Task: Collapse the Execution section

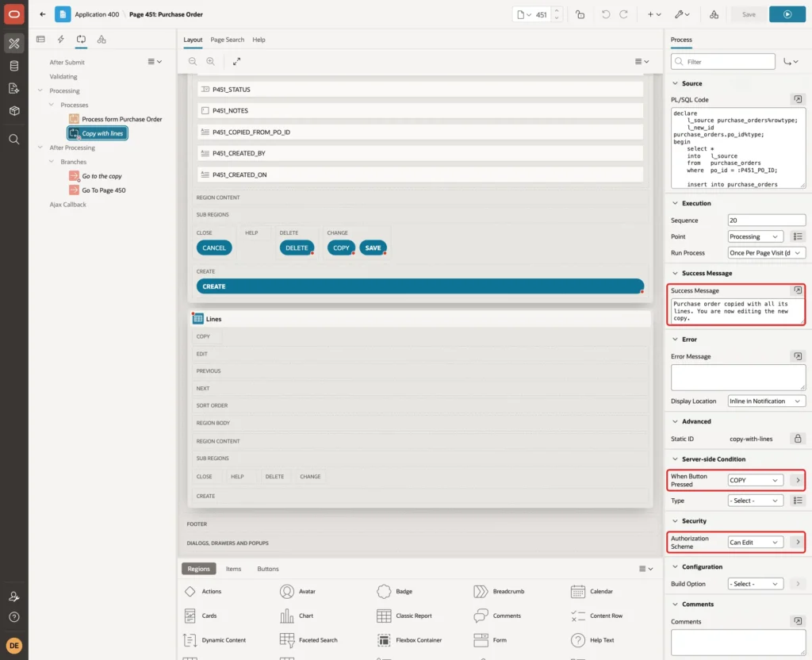Action: (x=675, y=203)
